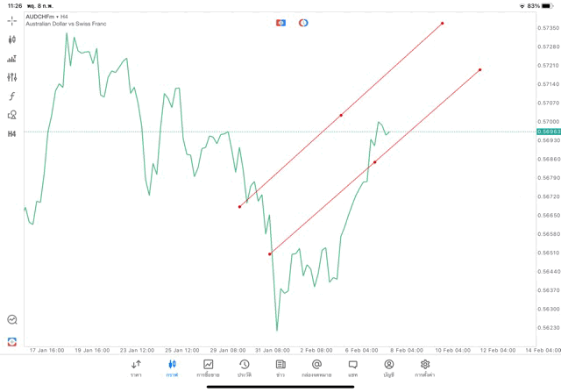Viewport: 561px width, 392px height.
Task: Open the drawing objects tool
Action: pyautogui.click(x=12, y=115)
